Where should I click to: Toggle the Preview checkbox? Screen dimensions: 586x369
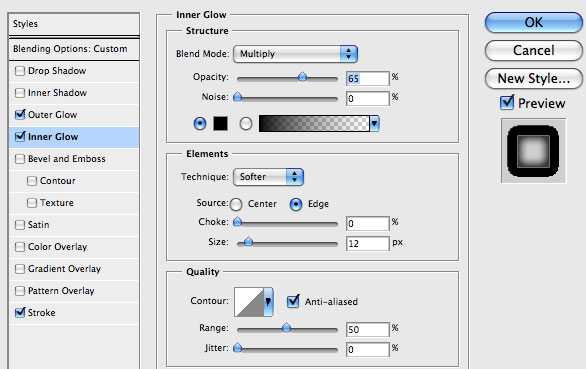tap(507, 102)
